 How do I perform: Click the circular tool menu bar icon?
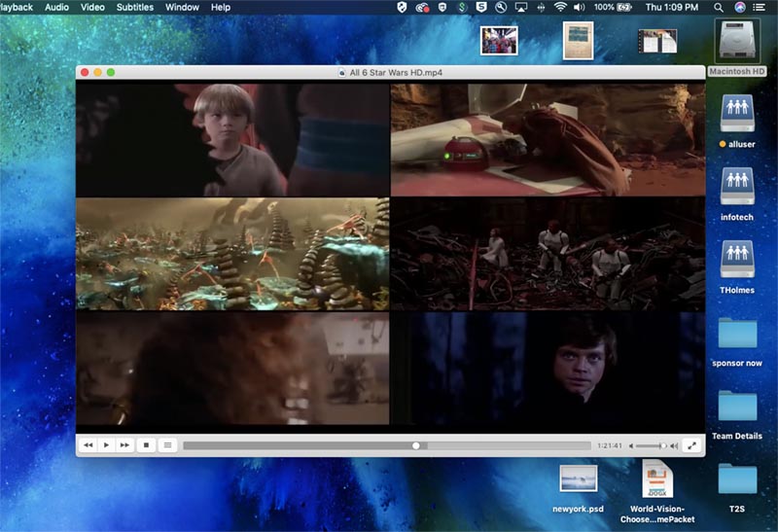(x=501, y=8)
